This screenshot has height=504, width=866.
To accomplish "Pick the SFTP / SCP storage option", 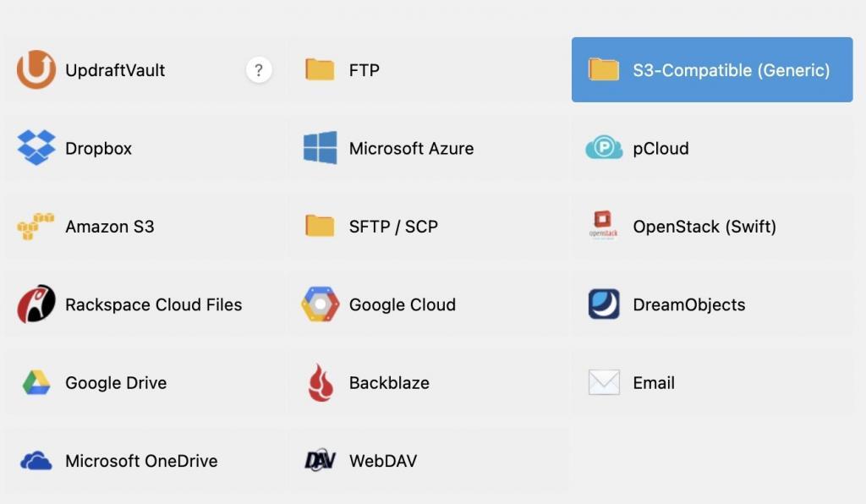I will pos(428,227).
